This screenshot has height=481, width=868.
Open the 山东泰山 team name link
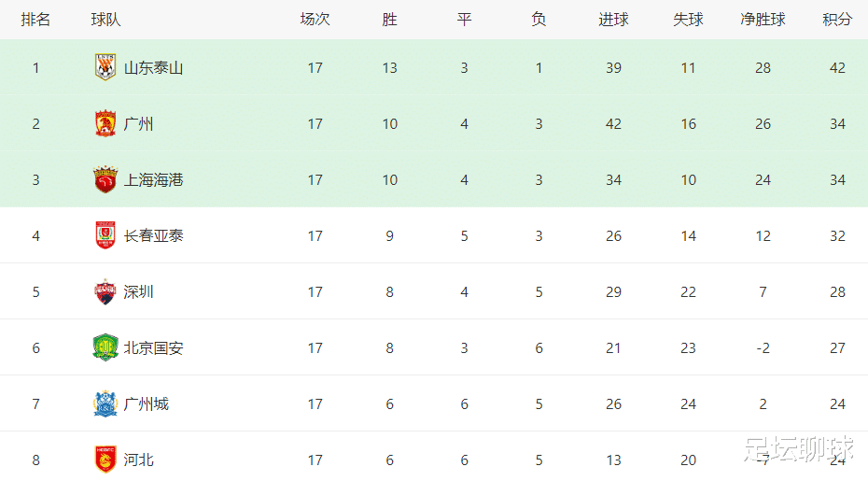[x=153, y=68]
